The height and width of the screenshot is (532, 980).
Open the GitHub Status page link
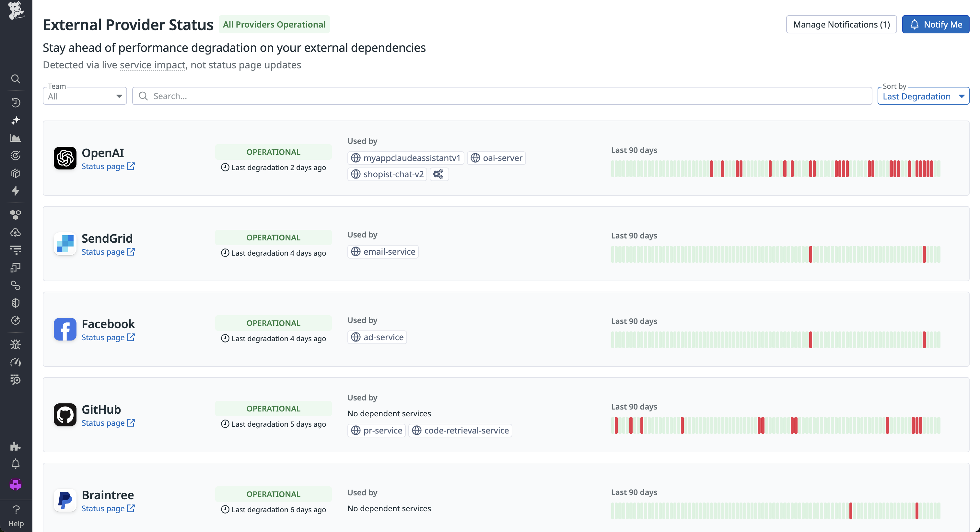pos(108,423)
